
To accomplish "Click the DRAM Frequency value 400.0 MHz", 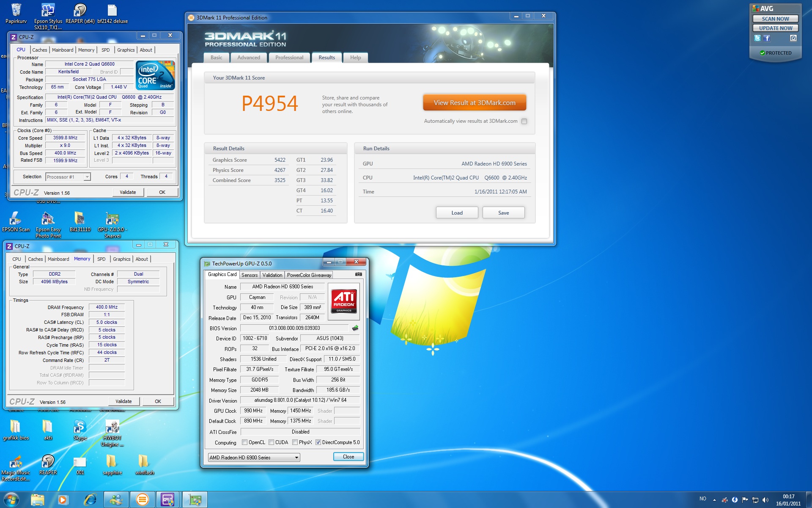I will pyautogui.click(x=107, y=307).
